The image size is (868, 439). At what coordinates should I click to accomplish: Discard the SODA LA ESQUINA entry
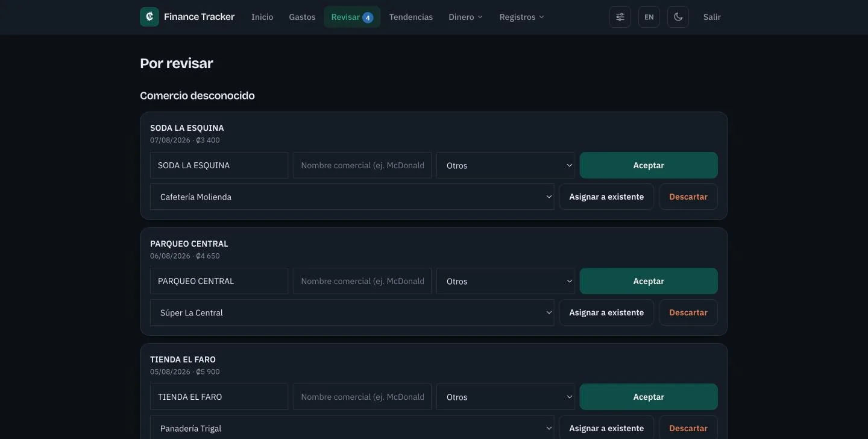tap(688, 197)
